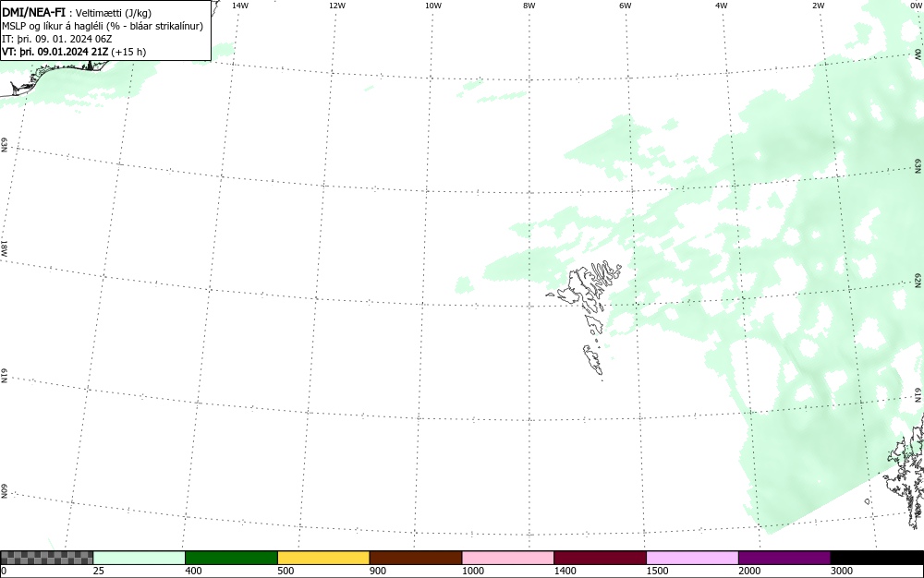
Task: Click the 62N label on the right edge
Action: [918, 280]
